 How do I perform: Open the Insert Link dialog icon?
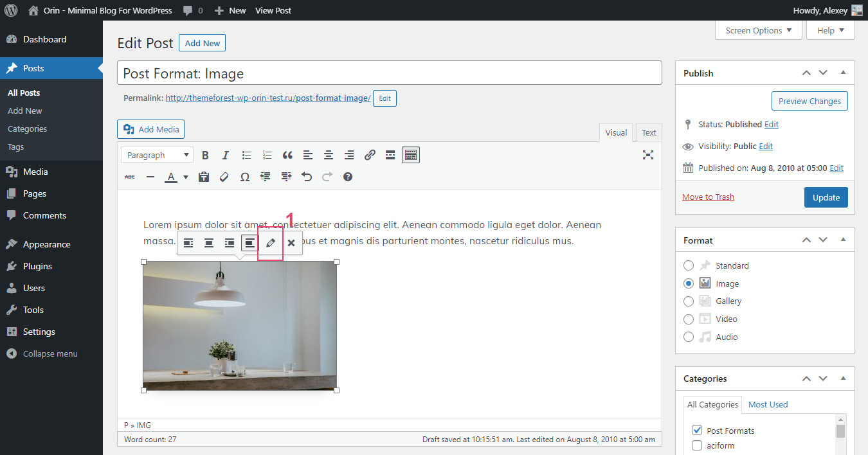pos(370,154)
